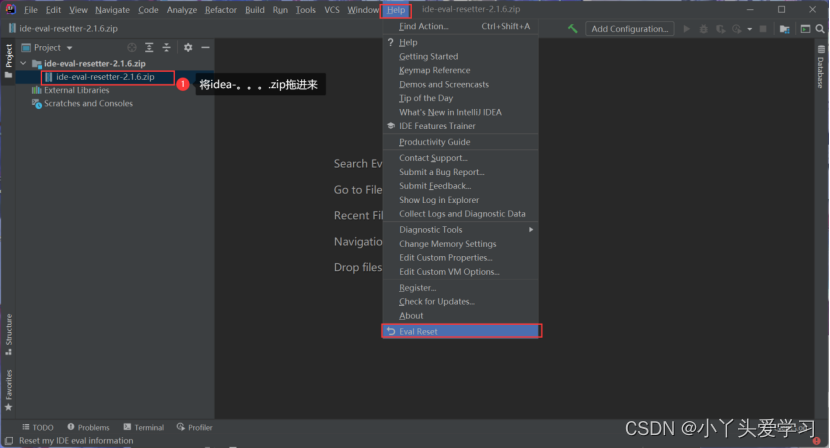Open the Window menu
The height and width of the screenshot is (448, 830).
tap(363, 10)
